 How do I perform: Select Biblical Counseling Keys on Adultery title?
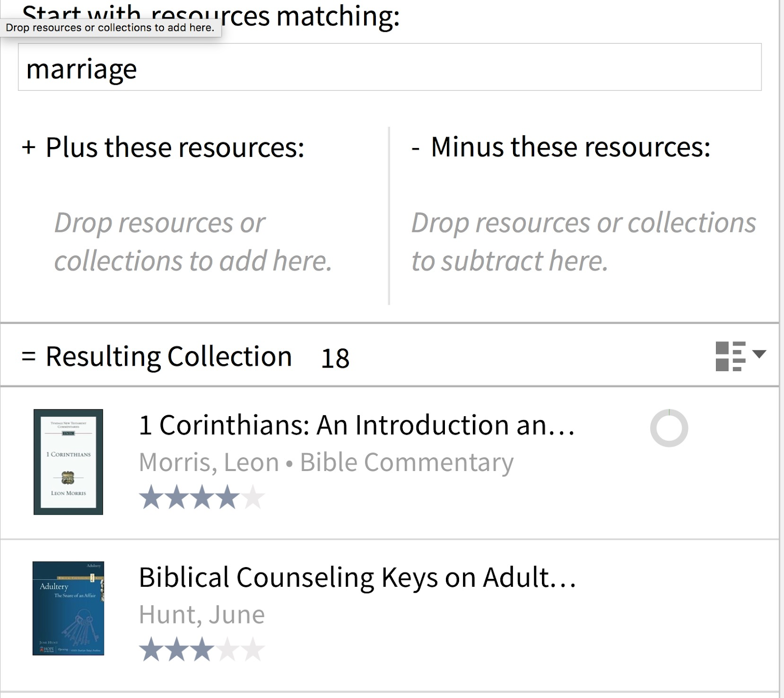pyautogui.click(x=357, y=577)
